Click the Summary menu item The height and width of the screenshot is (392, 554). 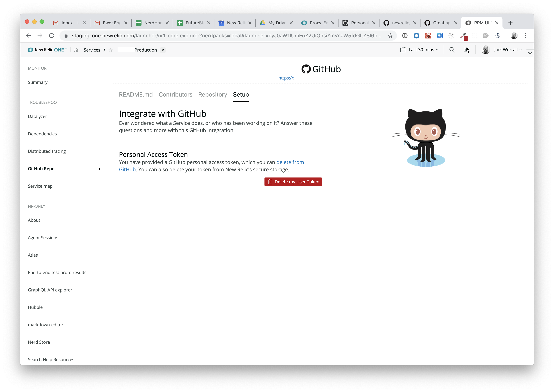(x=38, y=82)
